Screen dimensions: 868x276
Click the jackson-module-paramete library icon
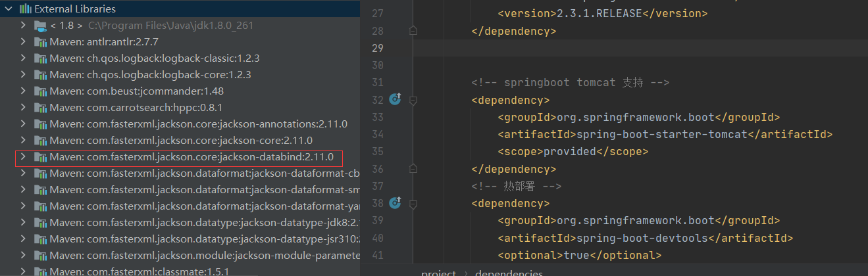pos(40,256)
